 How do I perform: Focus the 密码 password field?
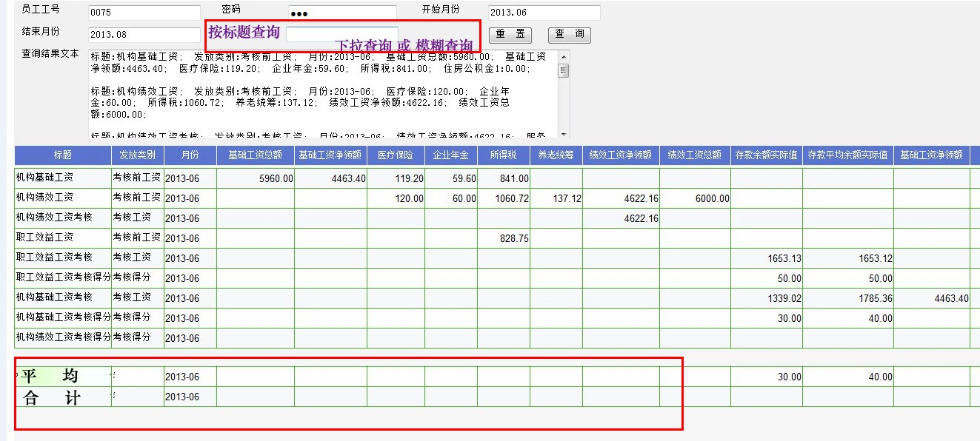pos(342,13)
